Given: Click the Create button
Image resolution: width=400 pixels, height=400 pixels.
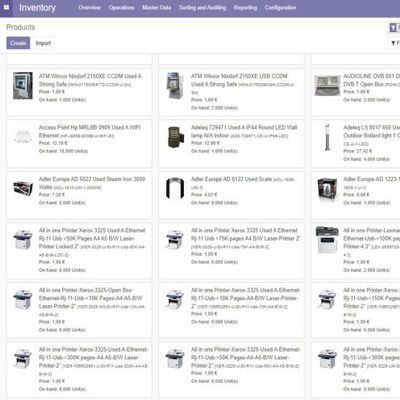Looking at the screenshot, I should coord(18,43).
